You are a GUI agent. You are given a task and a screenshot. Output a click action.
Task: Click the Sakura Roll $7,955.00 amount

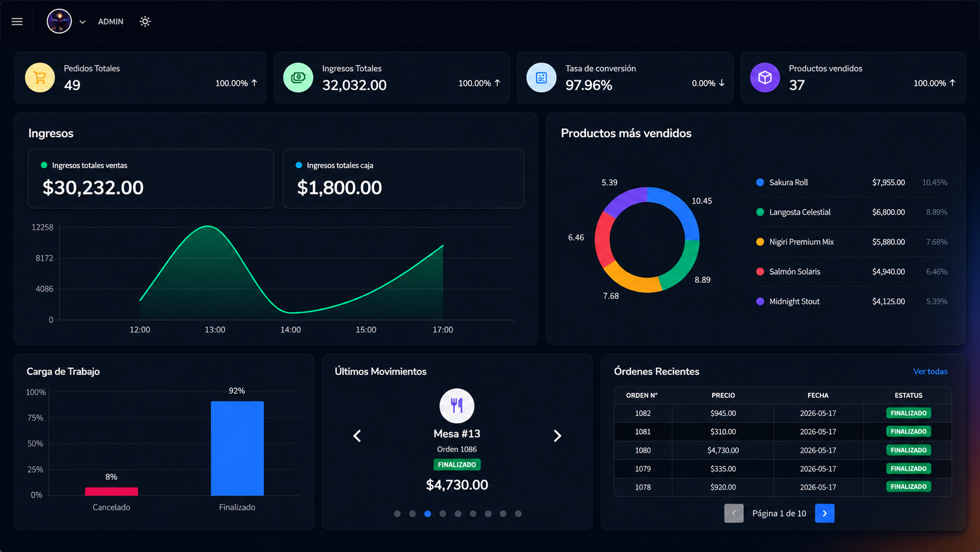pyautogui.click(x=889, y=182)
